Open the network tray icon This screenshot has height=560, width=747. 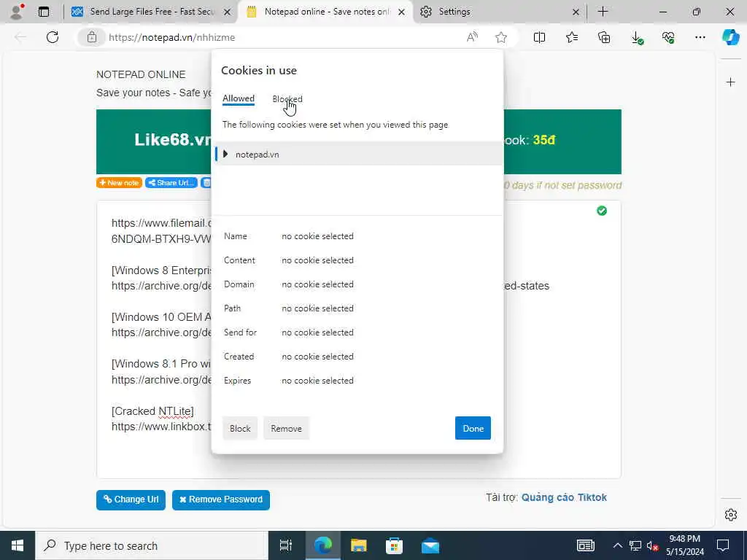(635, 545)
